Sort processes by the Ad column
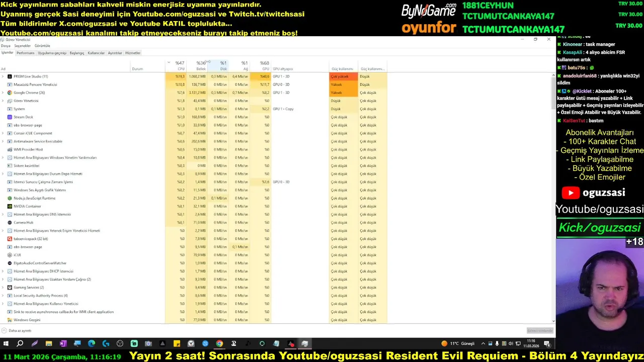644x362 pixels. click(x=65, y=66)
